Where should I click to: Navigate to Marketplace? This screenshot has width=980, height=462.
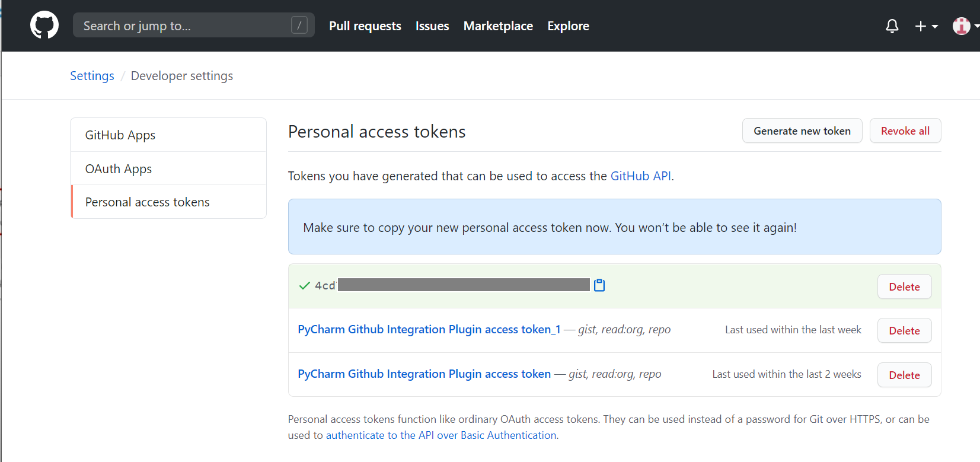[498, 26]
